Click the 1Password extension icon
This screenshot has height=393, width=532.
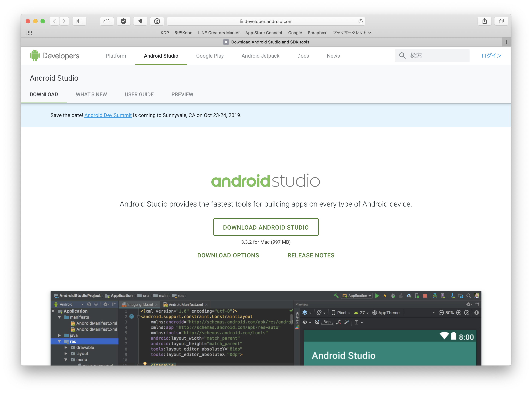(157, 21)
